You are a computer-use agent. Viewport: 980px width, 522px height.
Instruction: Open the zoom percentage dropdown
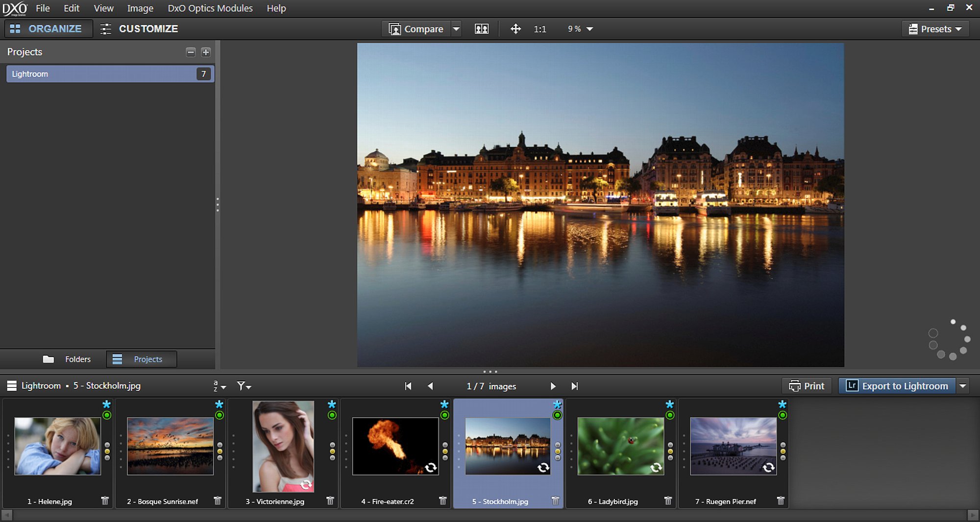[x=581, y=29]
